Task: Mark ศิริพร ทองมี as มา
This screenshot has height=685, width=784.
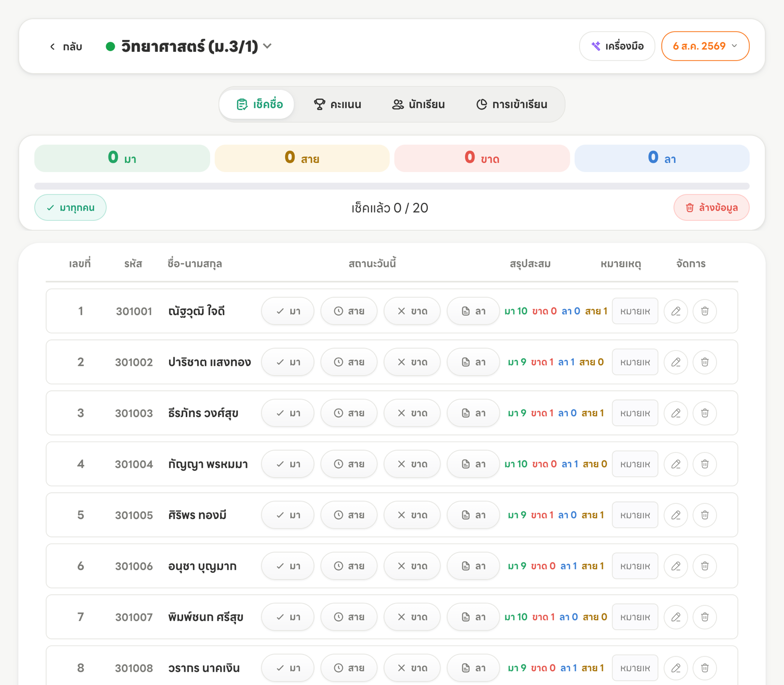Action: [288, 515]
